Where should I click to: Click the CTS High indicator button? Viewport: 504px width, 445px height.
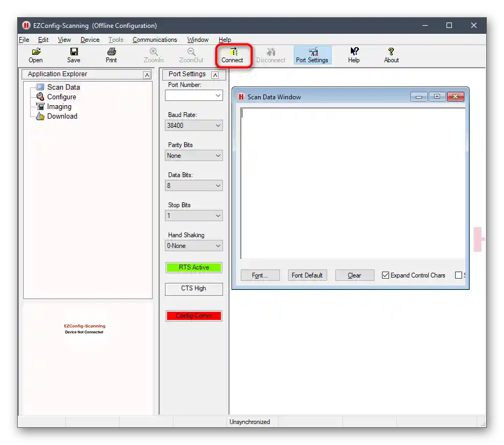tap(194, 288)
